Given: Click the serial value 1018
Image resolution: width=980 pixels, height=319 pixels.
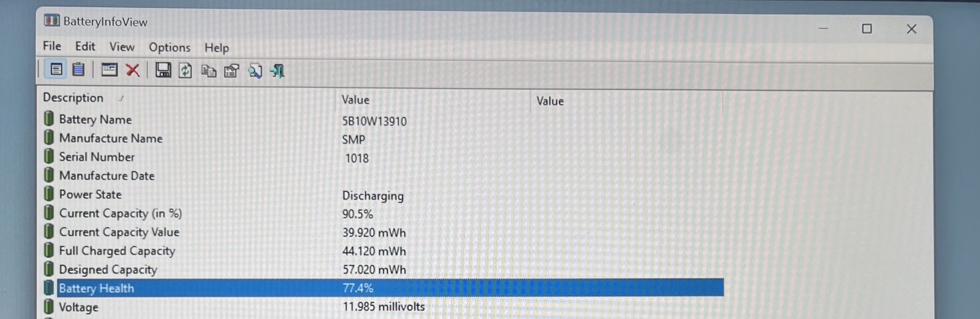Looking at the screenshot, I should pyautogui.click(x=357, y=159).
